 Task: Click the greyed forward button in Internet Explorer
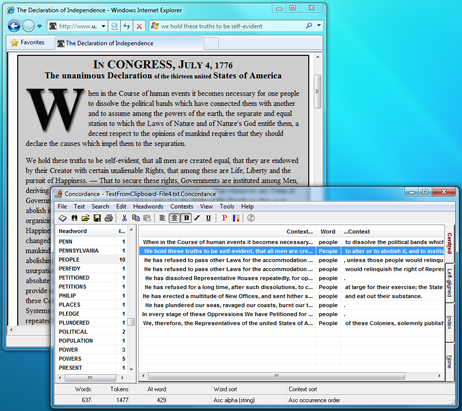pos(29,26)
